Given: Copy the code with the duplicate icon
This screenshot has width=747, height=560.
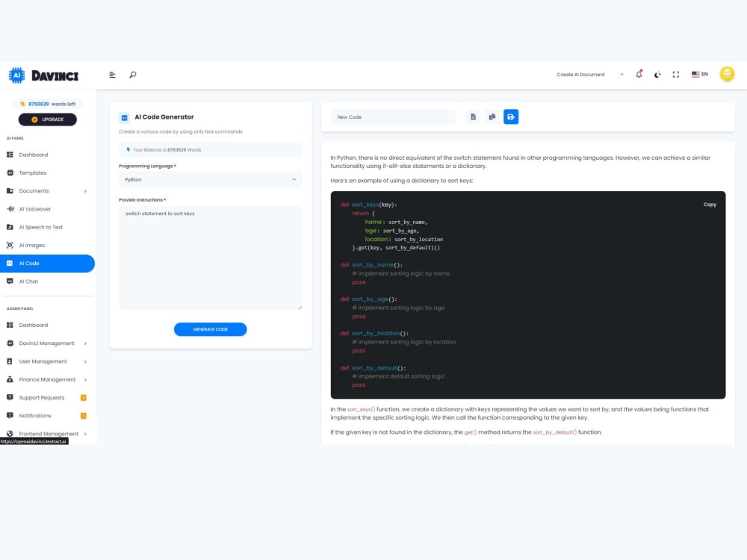Looking at the screenshot, I should 492,116.
